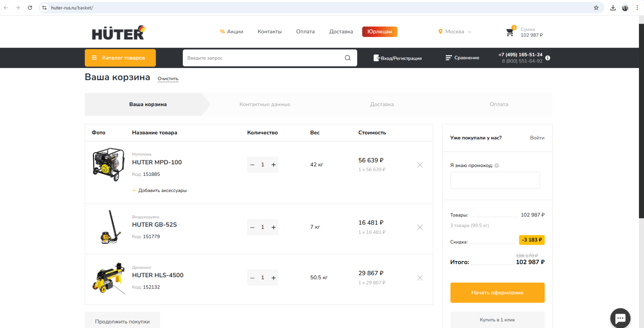Open the HUTER HLS-4500 product title
The height and width of the screenshot is (328, 644).
click(x=158, y=275)
